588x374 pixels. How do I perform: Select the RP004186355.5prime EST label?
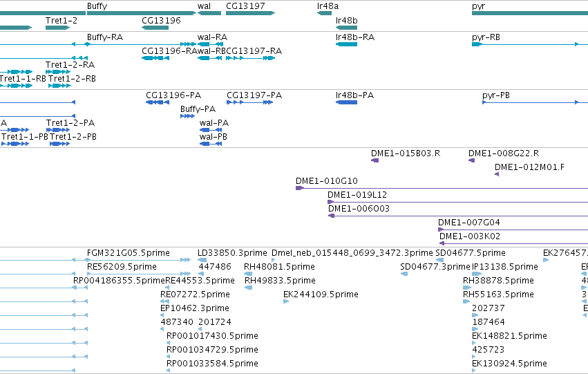(x=120, y=281)
